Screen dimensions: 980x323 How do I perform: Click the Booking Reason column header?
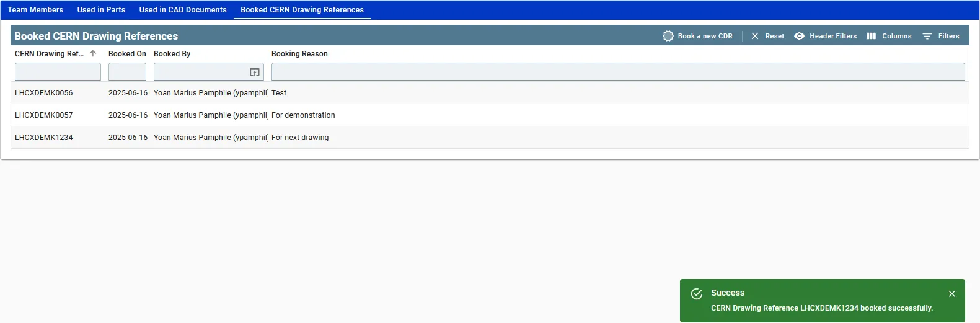point(299,54)
